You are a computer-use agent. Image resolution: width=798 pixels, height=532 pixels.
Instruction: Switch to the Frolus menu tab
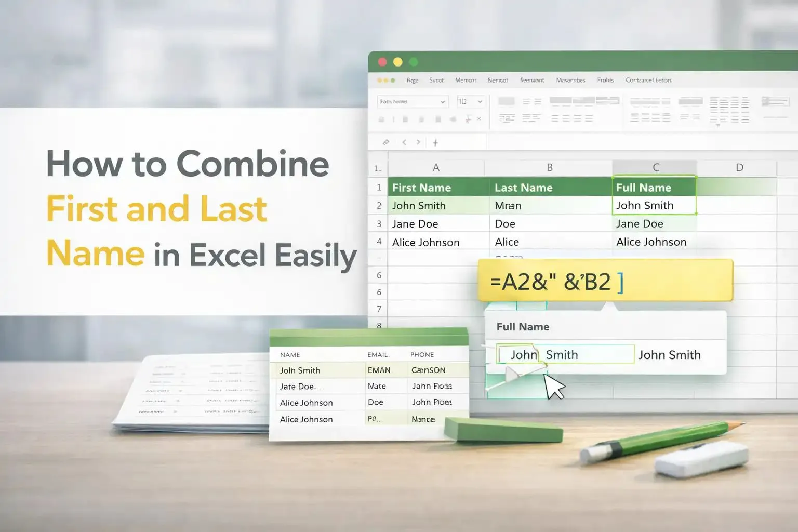(605, 81)
